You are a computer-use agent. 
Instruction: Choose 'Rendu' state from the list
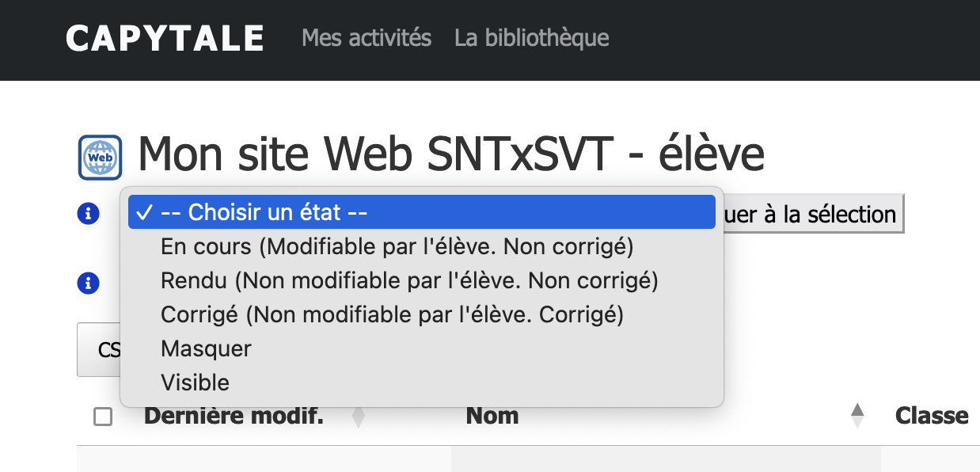[409, 280]
